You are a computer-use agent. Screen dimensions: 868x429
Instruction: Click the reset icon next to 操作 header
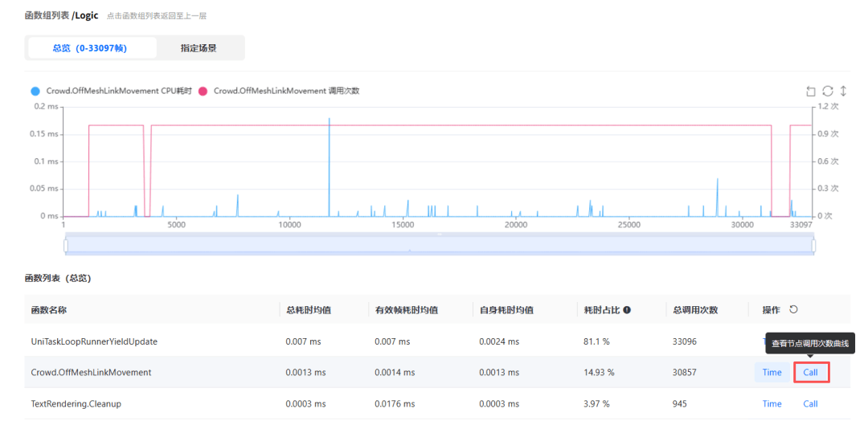(793, 309)
